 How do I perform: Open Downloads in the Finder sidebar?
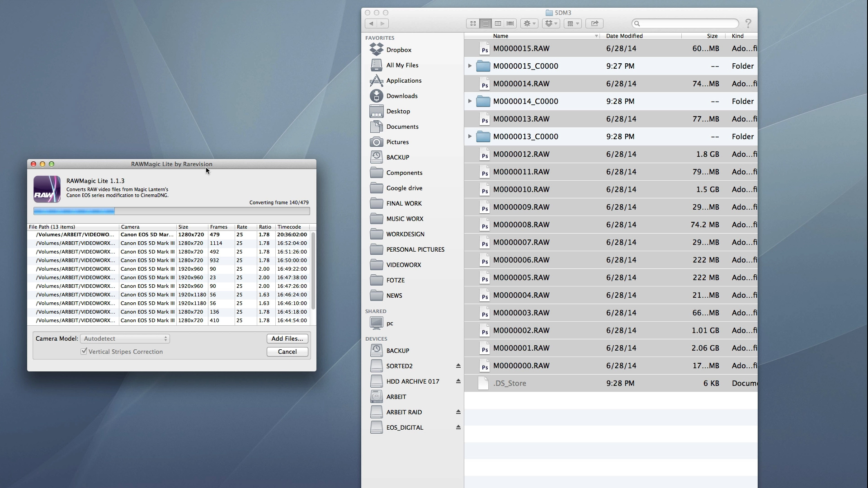401,96
